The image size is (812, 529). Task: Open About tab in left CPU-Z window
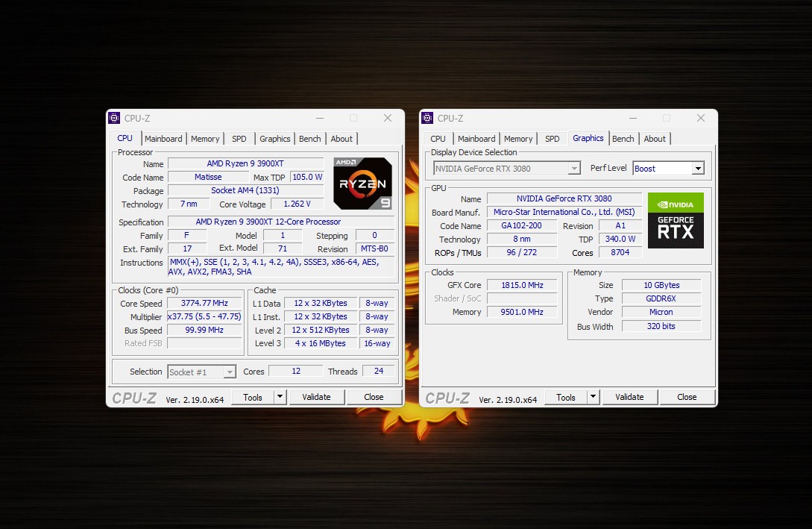pyautogui.click(x=342, y=139)
